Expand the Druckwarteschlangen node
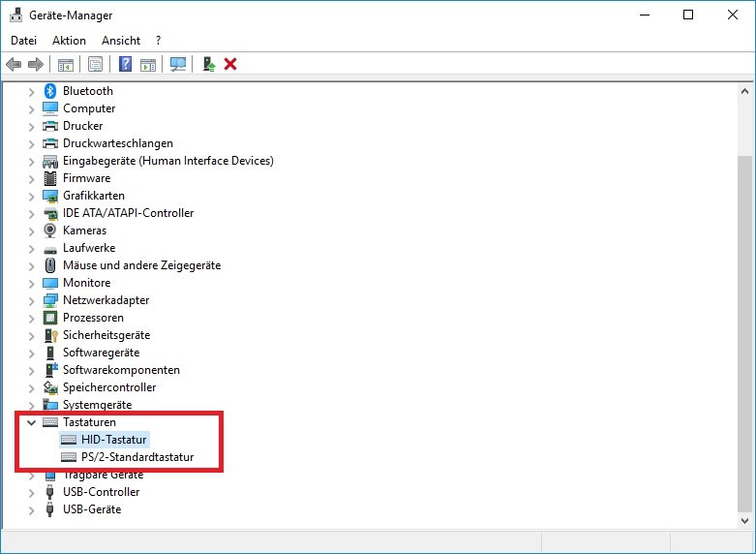 tap(31, 143)
